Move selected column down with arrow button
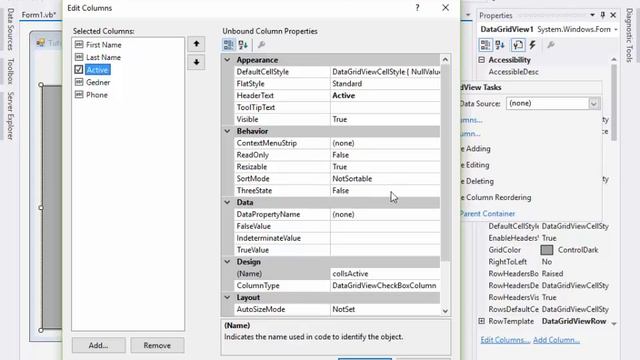The width and height of the screenshot is (640, 360). tap(196, 62)
